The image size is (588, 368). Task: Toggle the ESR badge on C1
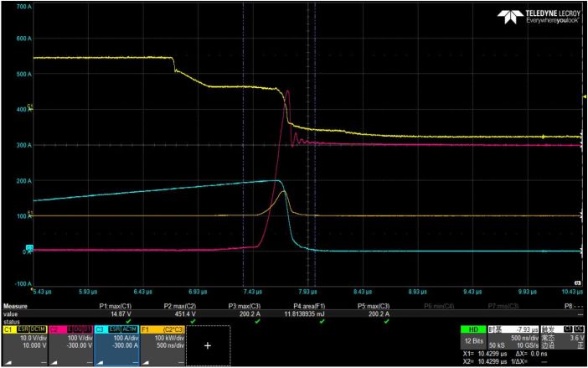click(23, 329)
